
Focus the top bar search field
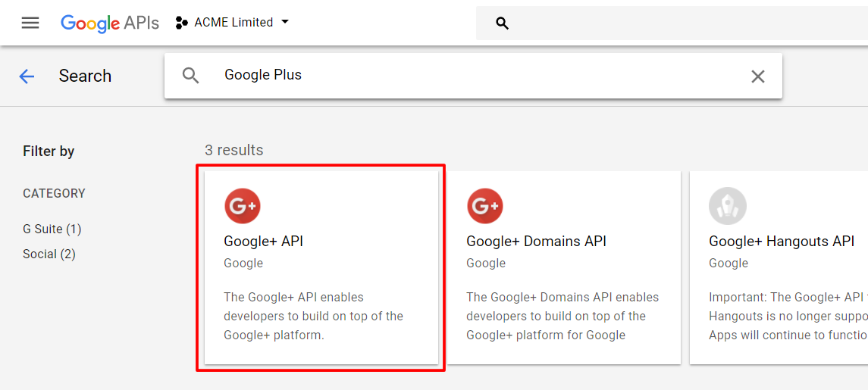tap(672, 23)
